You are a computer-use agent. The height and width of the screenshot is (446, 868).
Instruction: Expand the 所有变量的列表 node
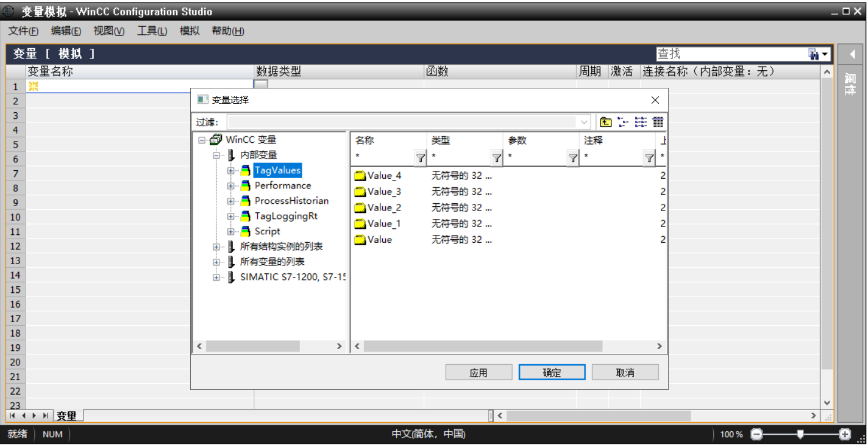(x=216, y=262)
